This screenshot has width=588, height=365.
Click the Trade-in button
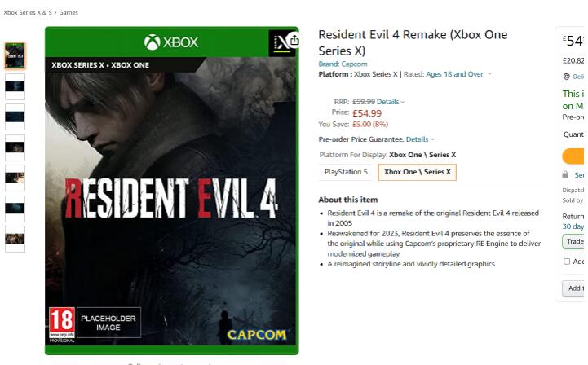pos(573,241)
